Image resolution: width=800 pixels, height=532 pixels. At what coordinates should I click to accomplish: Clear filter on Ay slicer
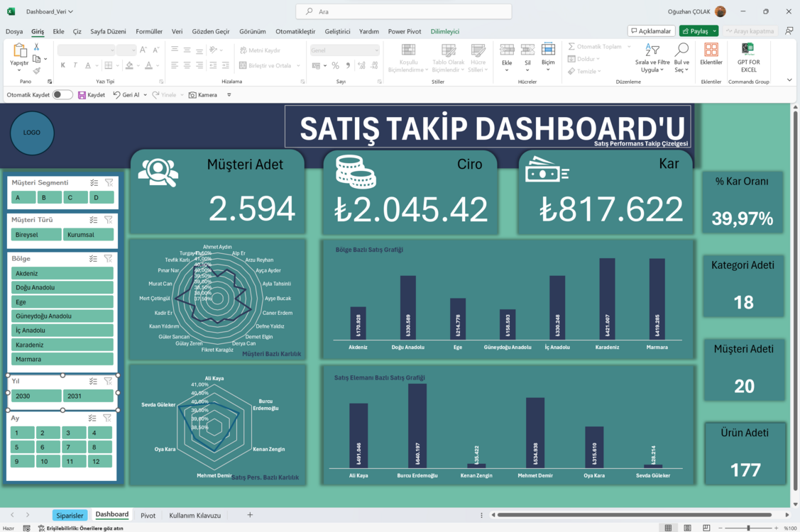tap(107, 419)
